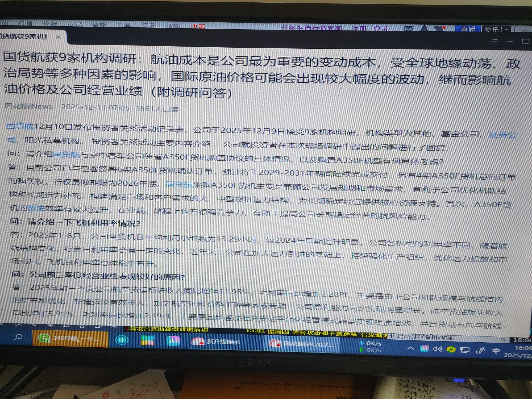
Task: Click the round blue taskbar app icon
Action: click(x=122, y=340)
